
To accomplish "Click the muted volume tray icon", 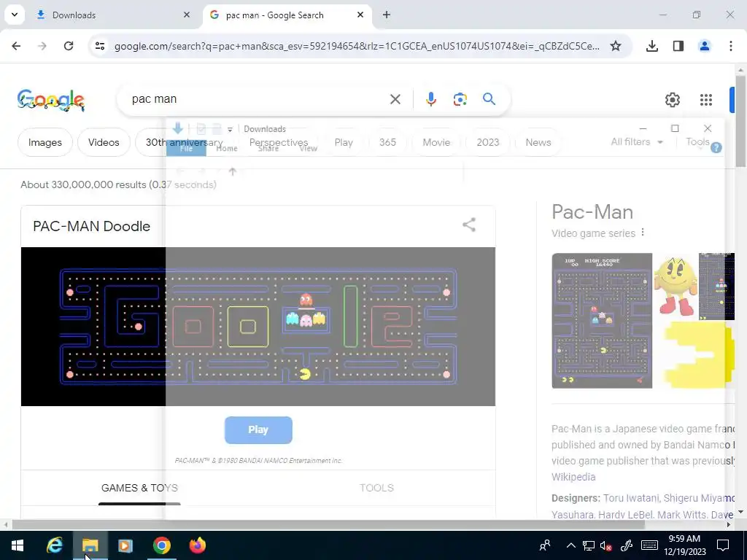I will pos(606,545).
